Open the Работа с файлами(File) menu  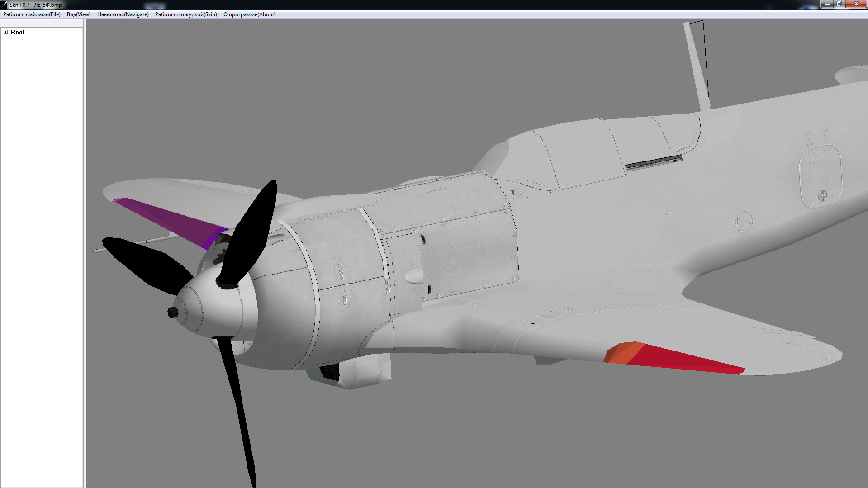point(32,14)
